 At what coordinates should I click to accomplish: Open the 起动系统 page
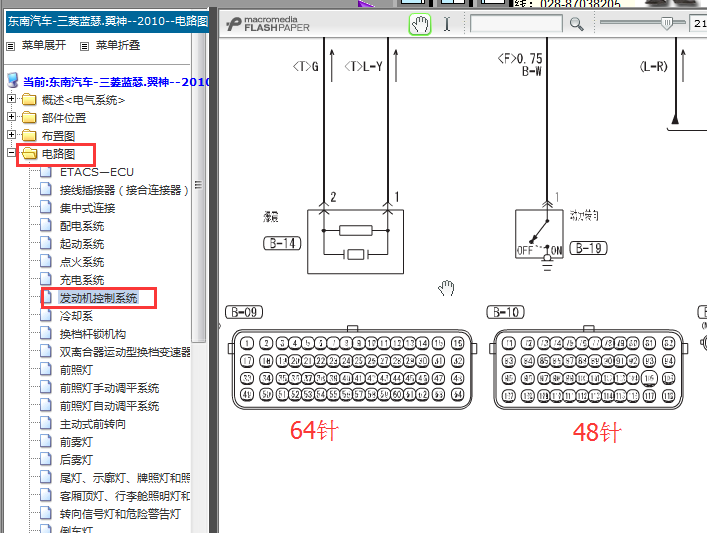click(82, 244)
